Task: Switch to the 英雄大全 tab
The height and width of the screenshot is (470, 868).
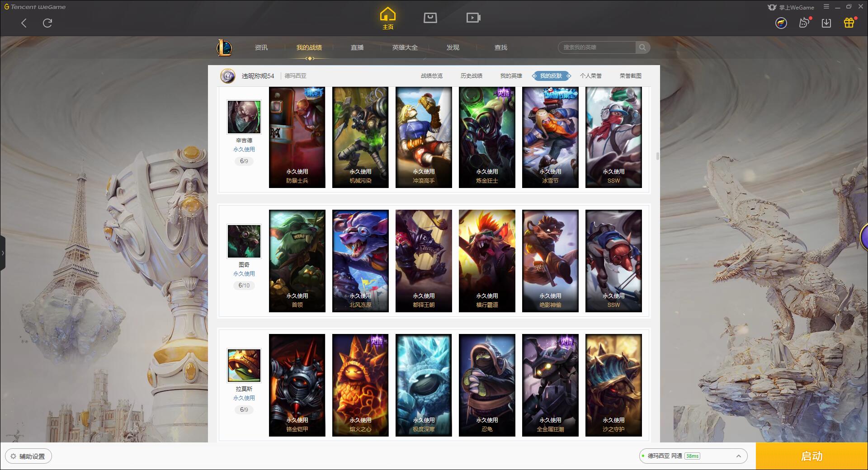Action: [405, 47]
